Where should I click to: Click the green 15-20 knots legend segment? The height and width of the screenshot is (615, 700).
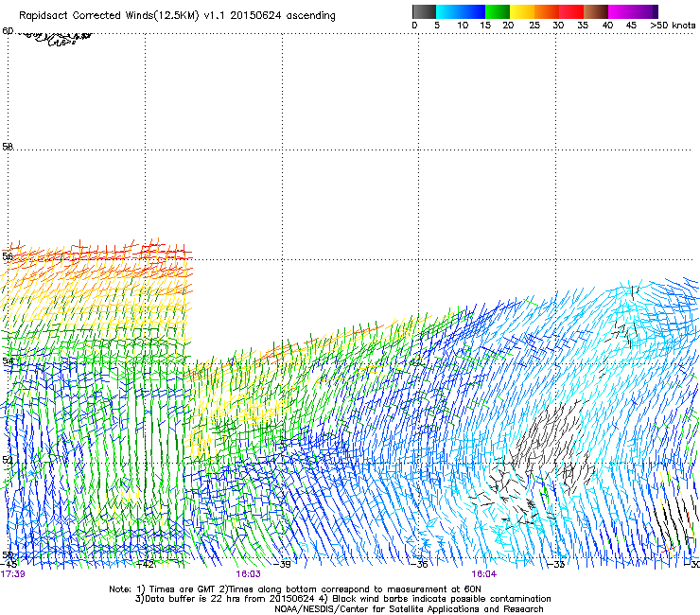498,11
